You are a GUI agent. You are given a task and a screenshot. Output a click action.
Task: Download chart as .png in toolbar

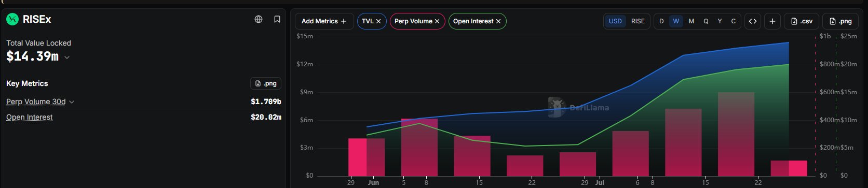[840, 21]
